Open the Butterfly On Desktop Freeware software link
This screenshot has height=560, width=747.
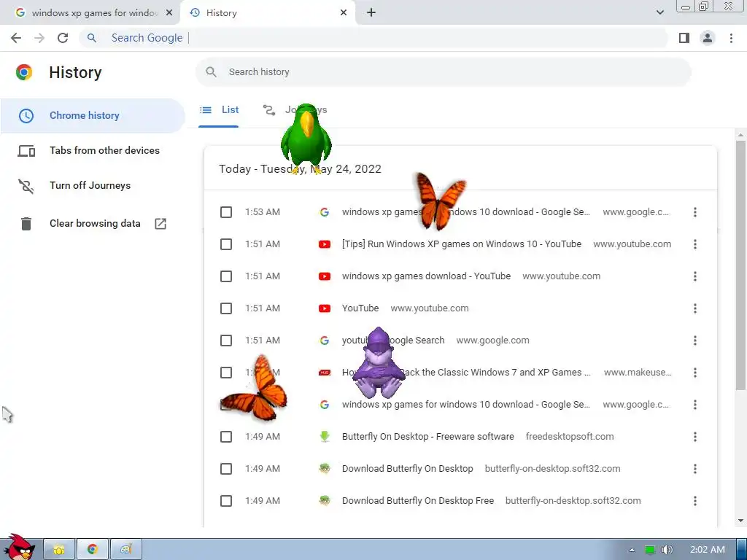click(427, 437)
